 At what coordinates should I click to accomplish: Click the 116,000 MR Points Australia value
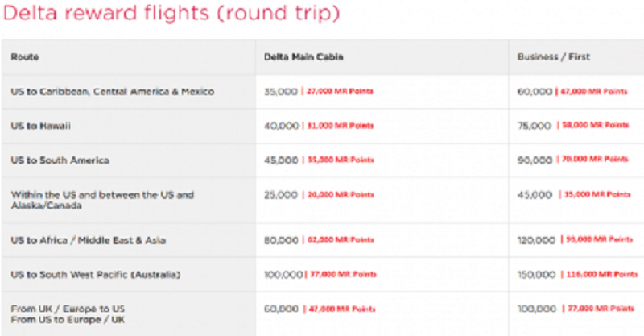(x=601, y=274)
